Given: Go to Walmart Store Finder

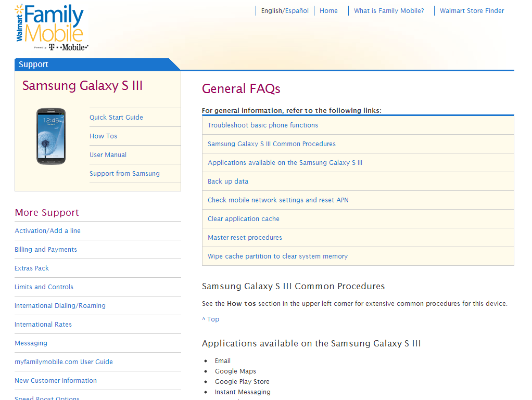Looking at the screenshot, I should (x=472, y=11).
